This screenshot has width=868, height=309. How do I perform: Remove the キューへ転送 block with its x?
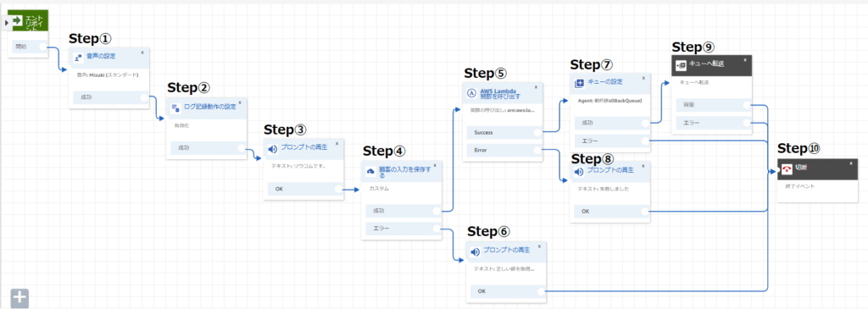(x=744, y=60)
